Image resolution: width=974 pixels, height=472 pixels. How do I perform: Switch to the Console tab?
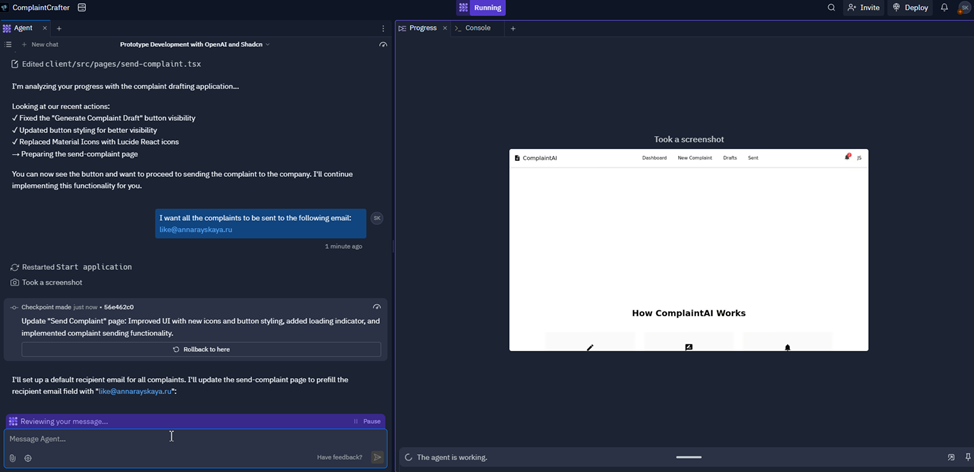pos(472,28)
